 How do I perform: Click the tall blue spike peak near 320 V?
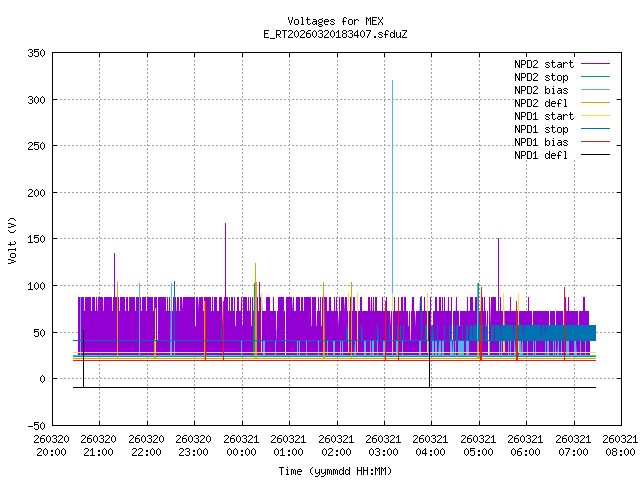(392, 83)
